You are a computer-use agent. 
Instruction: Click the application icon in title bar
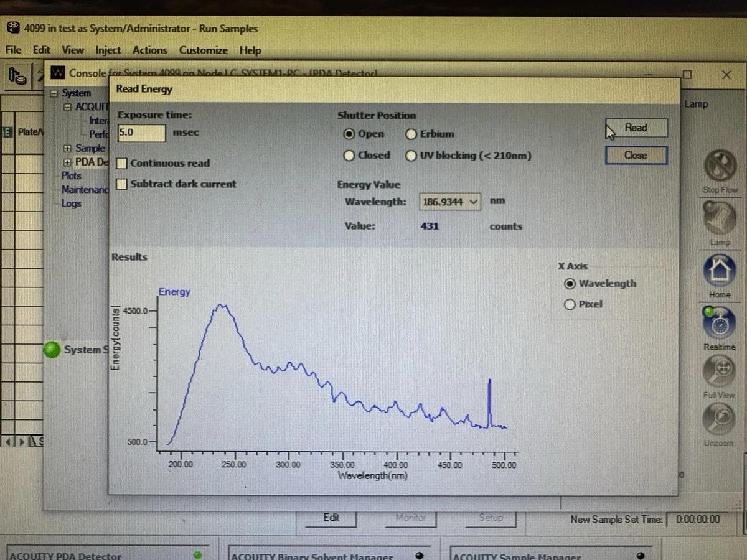[x=12, y=28]
